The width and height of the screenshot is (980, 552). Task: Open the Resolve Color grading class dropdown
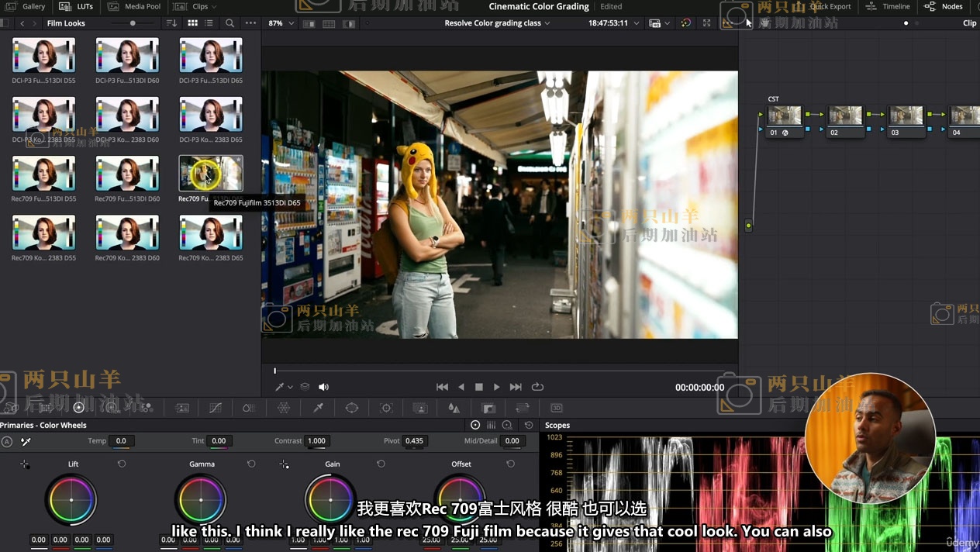tap(497, 23)
